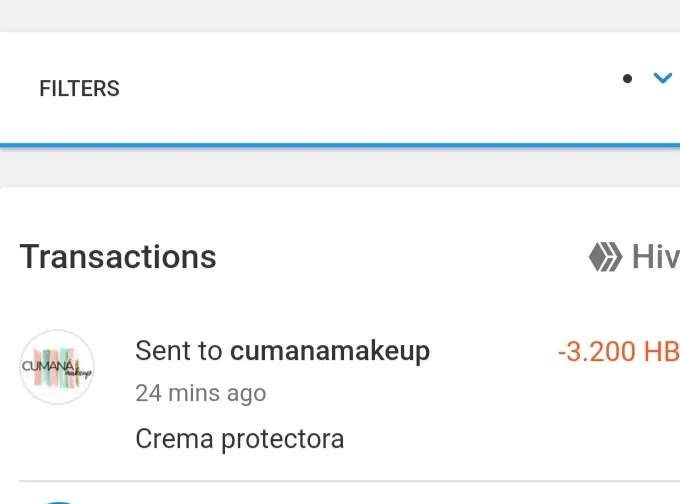The height and width of the screenshot is (504, 680).
Task: Click the partially visible avatar at the bottom
Action: coord(59,502)
